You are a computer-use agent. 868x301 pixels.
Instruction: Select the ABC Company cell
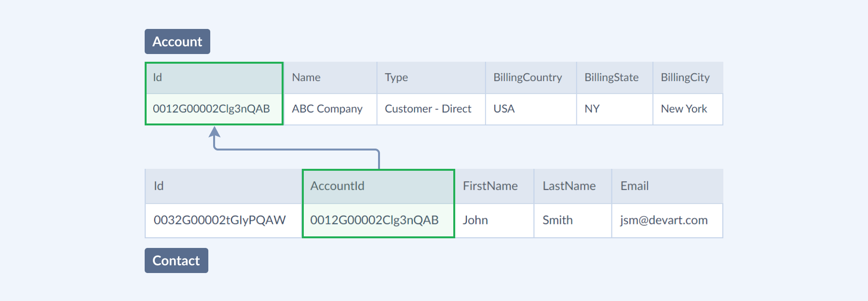click(330, 109)
